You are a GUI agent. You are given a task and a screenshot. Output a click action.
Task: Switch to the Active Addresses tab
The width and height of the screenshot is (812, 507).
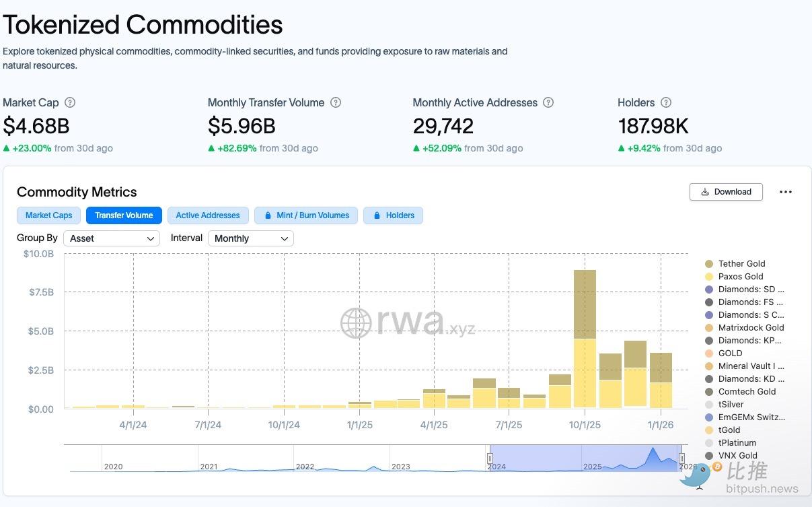pos(208,215)
